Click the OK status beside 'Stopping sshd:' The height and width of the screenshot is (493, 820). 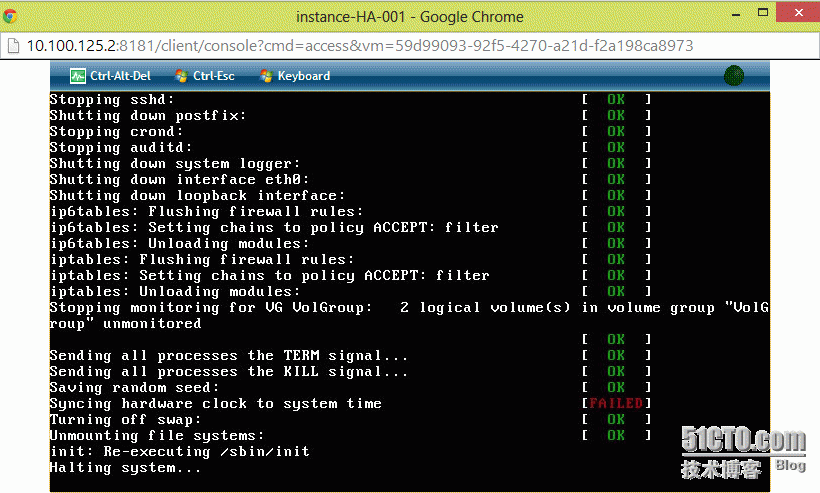pyautogui.click(x=616, y=99)
